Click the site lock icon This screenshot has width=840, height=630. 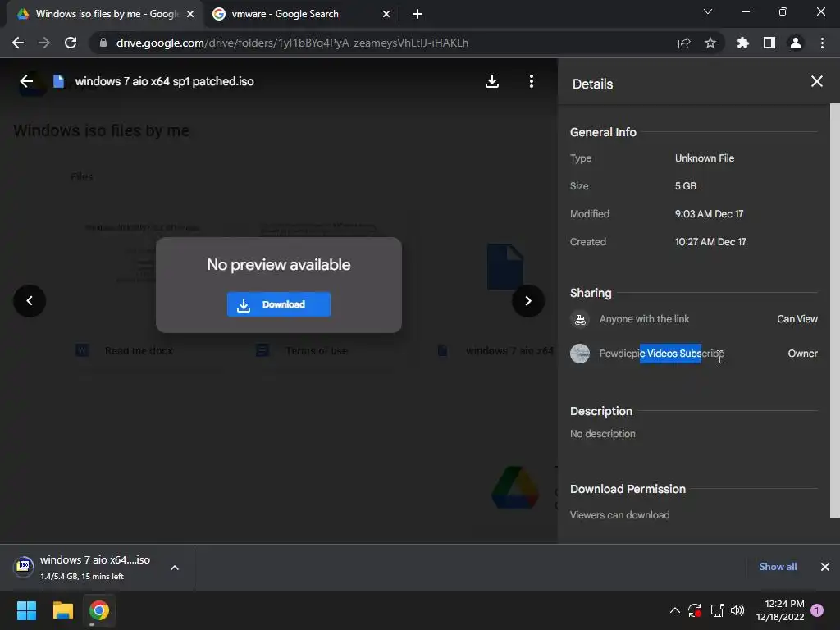coord(103,43)
